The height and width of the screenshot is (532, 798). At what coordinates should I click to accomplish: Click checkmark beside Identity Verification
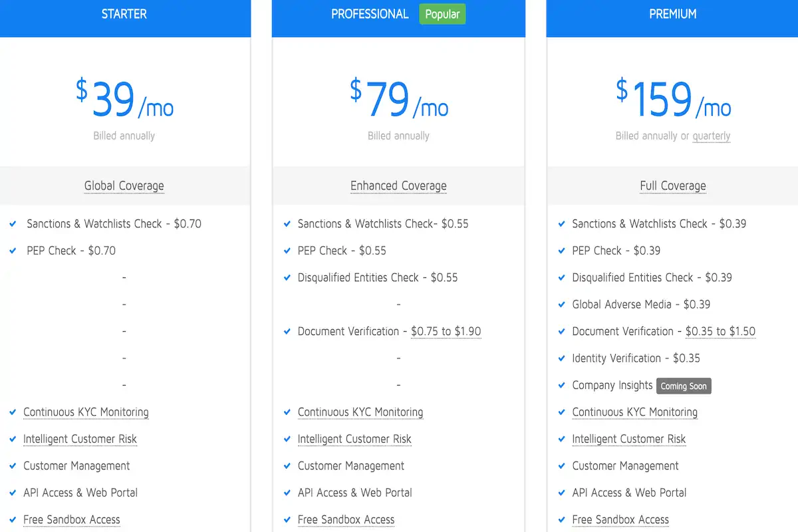562,358
